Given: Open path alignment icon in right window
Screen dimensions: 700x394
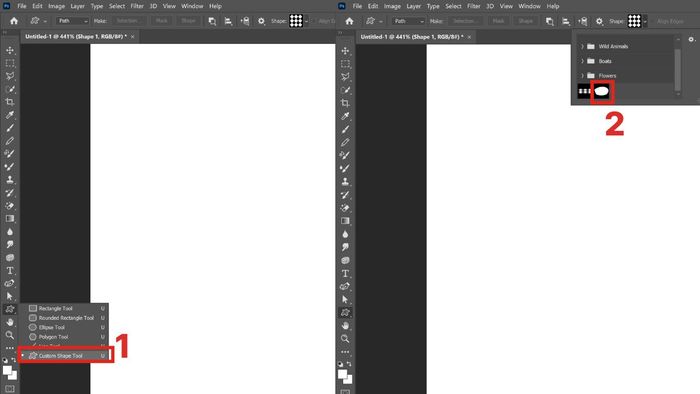Looking at the screenshot, I should coord(566,21).
